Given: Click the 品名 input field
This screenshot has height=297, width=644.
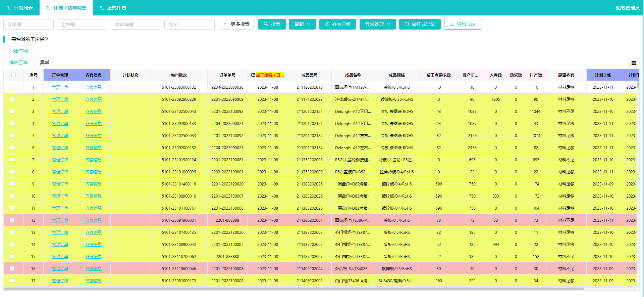Looking at the screenshot, I should 190,24.
